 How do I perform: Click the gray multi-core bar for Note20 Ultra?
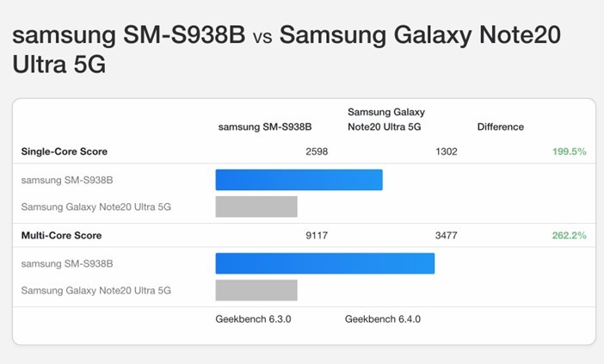(256, 290)
